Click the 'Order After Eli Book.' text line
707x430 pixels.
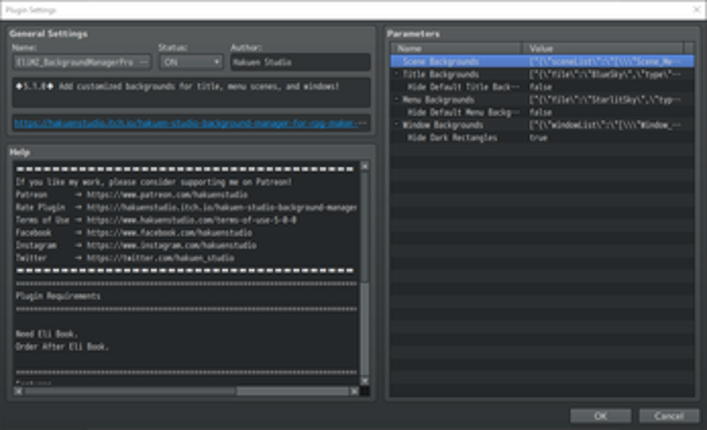coord(62,347)
